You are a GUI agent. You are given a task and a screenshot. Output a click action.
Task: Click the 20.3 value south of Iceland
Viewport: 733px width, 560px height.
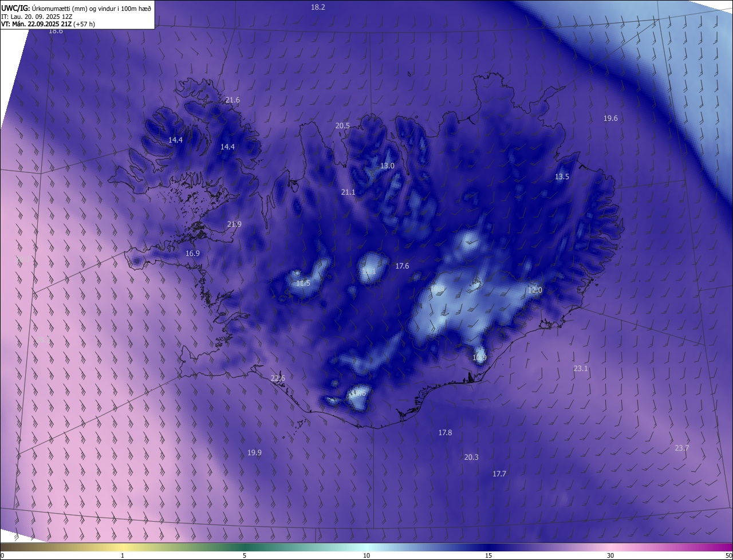click(x=471, y=458)
